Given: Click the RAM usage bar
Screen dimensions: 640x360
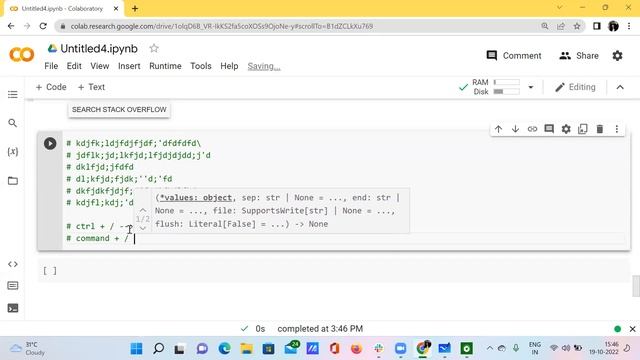Looking at the screenshot, I should (507, 82).
